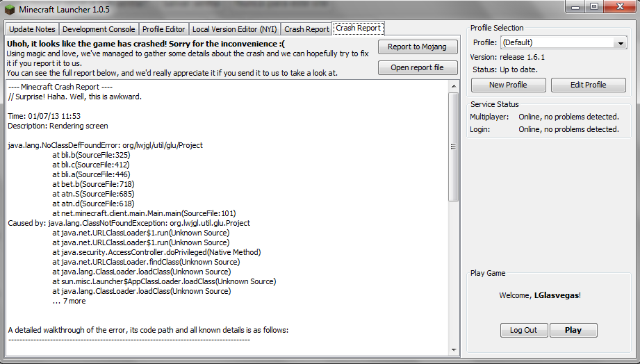
Task: Click the crash report scrollbar thumb
Action: (454, 147)
